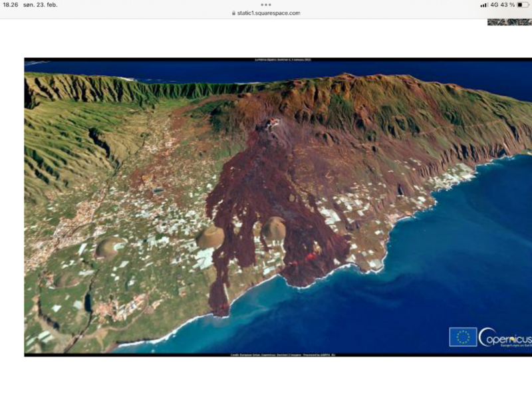This screenshot has width=532, height=399.
Task: Tap the lock icon beside the URL
Action: [233, 13]
